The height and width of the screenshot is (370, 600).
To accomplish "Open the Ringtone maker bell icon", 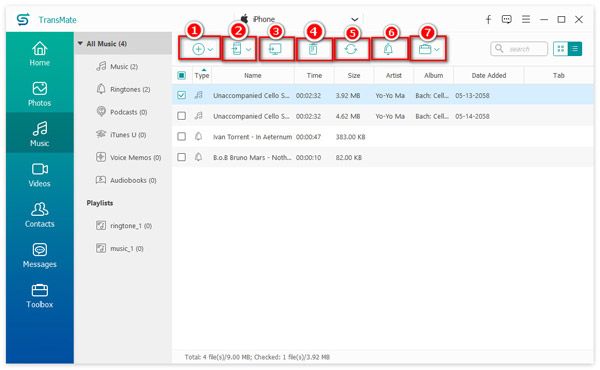I will (388, 49).
